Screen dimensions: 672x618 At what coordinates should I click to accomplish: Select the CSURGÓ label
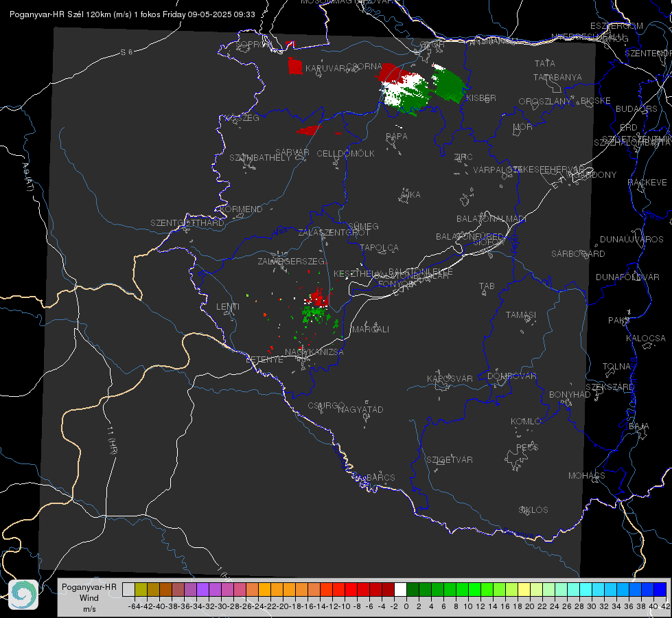pyautogui.click(x=326, y=406)
